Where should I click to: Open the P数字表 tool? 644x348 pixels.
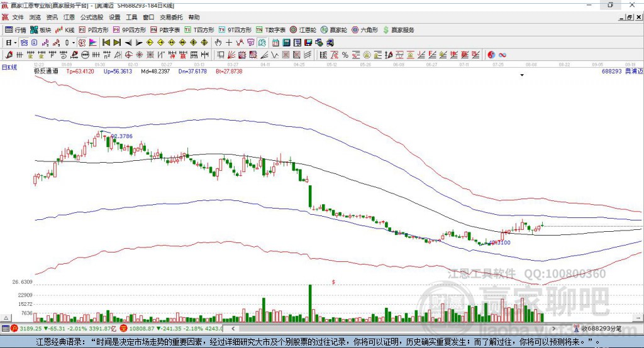(165, 30)
